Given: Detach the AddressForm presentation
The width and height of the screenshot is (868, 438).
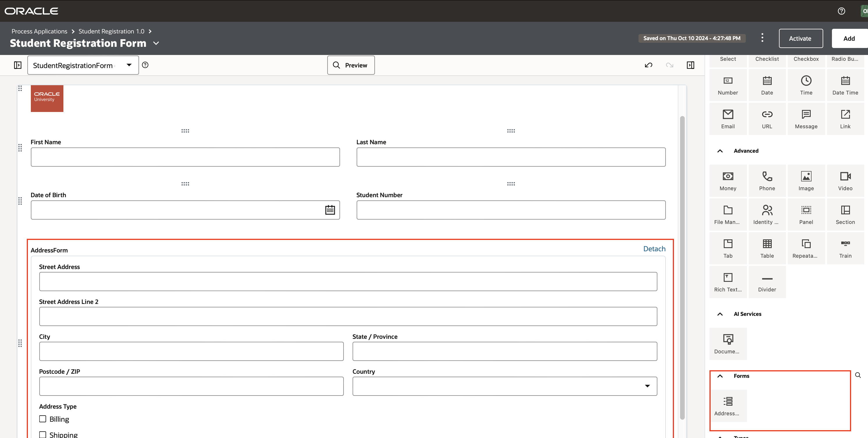Looking at the screenshot, I should (654, 249).
